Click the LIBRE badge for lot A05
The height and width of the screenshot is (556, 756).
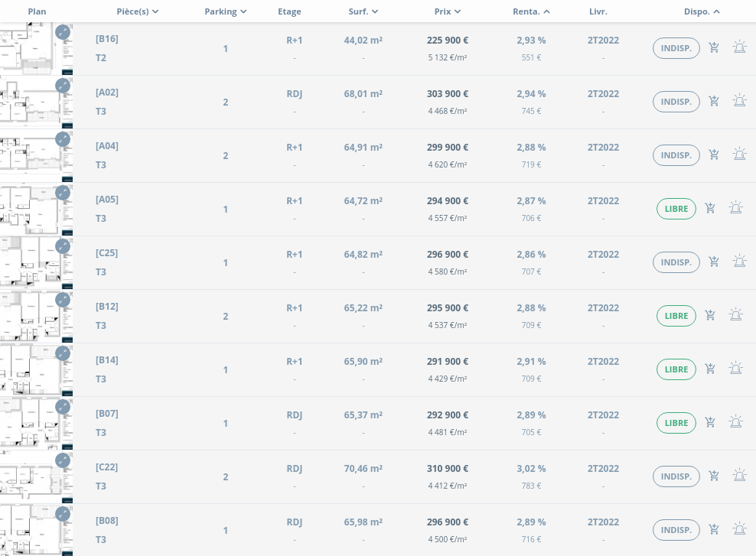[x=676, y=209]
